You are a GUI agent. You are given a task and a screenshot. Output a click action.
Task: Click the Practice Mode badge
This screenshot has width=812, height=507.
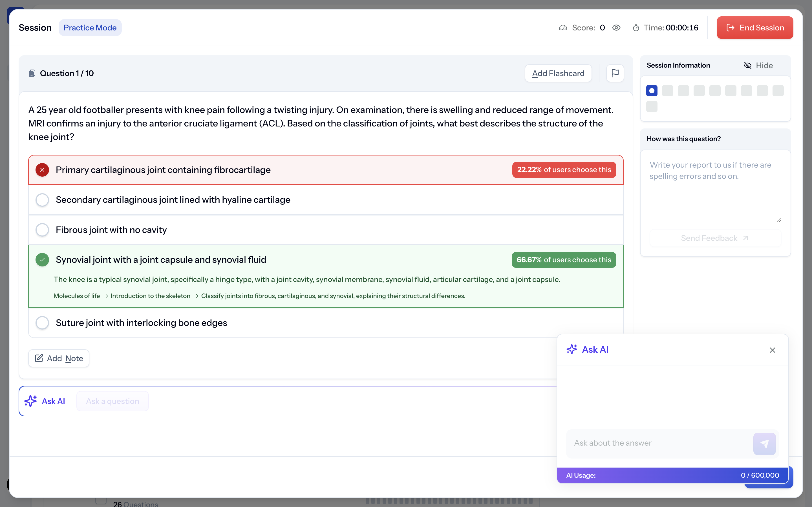tap(90, 28)
